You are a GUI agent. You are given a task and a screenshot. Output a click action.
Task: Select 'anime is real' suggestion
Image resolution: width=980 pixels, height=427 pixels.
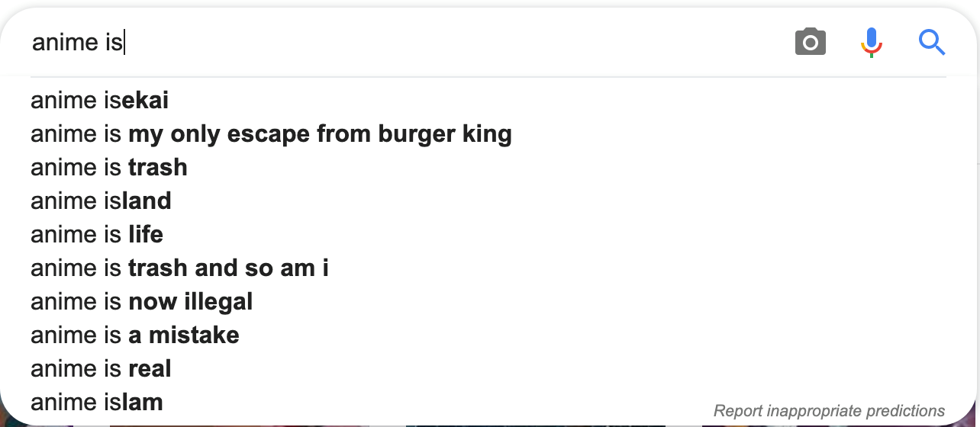coord(488,368)
